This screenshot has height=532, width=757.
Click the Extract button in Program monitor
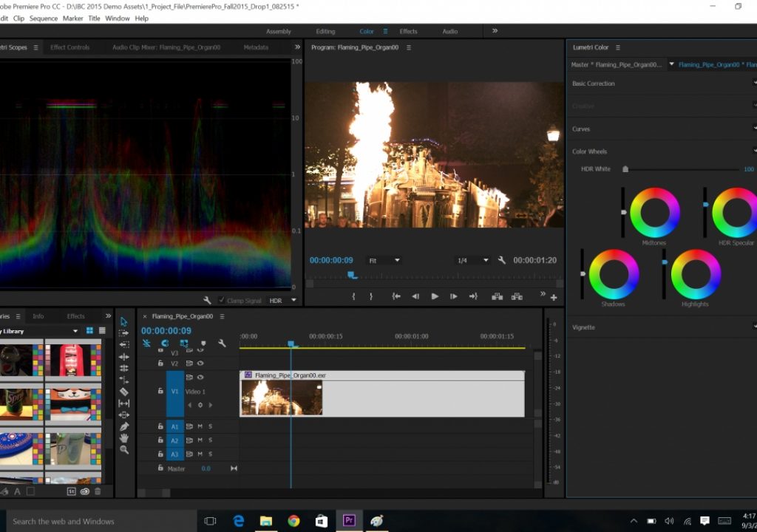click(517, 296)
